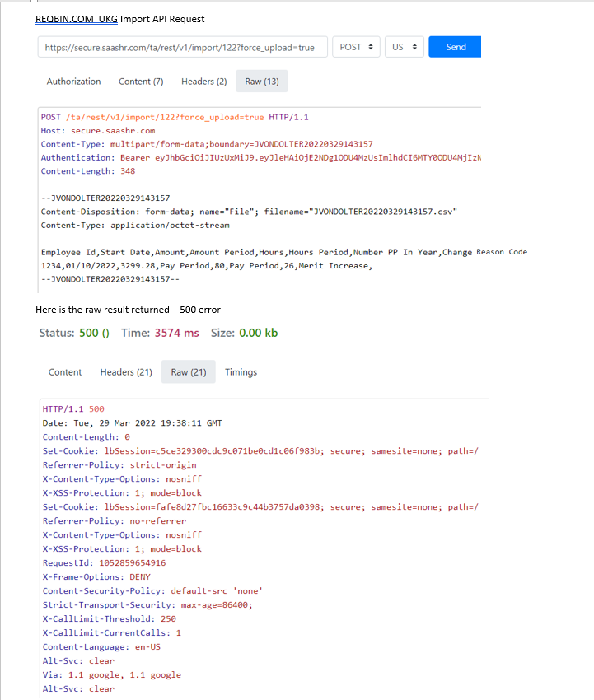Click the closing boundary line ending in --
The image size is (594, 700).
click(110, 279)
